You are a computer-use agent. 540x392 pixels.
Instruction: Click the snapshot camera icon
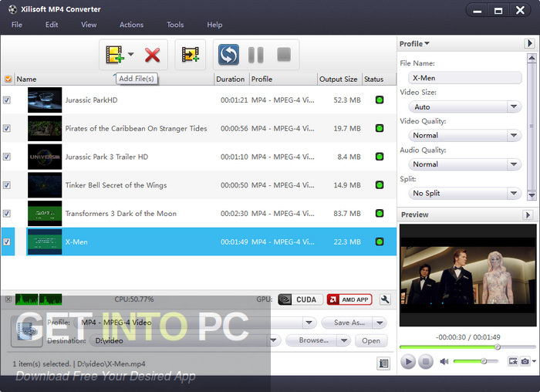525,361
